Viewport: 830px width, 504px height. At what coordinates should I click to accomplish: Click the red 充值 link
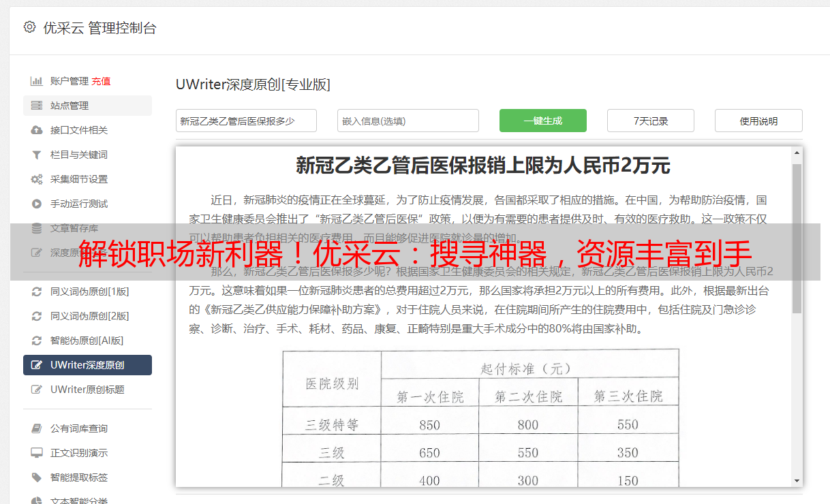[x=101, y=81]
